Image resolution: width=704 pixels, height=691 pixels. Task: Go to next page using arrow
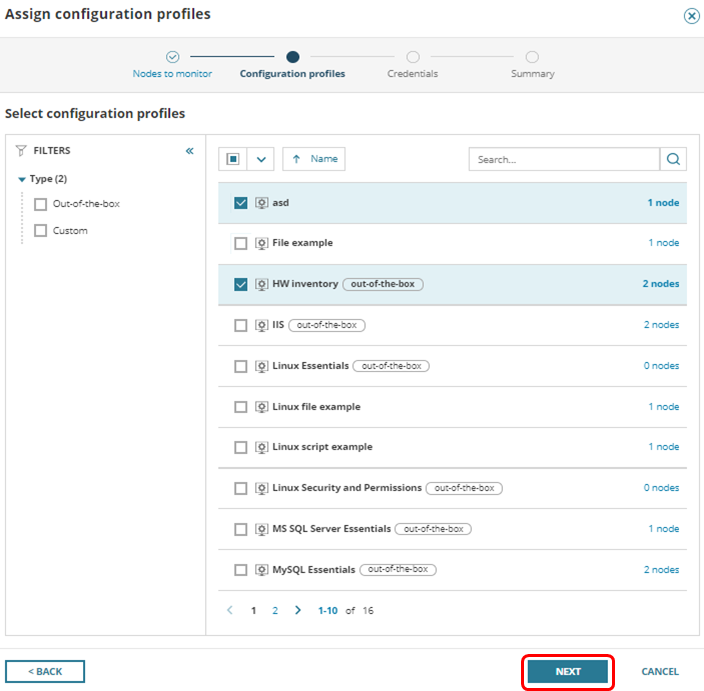coord(298,610)
